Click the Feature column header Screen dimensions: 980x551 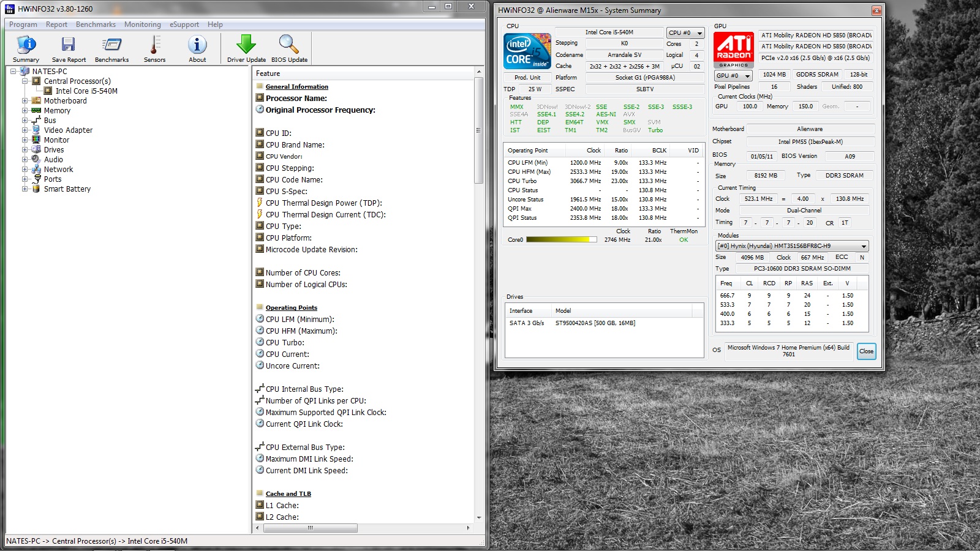364,73
